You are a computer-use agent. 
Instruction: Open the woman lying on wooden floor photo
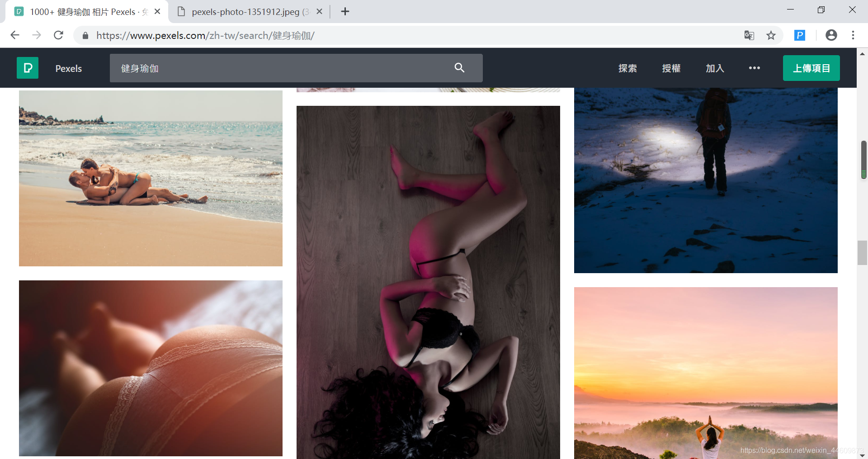click(x=428, y=283)
